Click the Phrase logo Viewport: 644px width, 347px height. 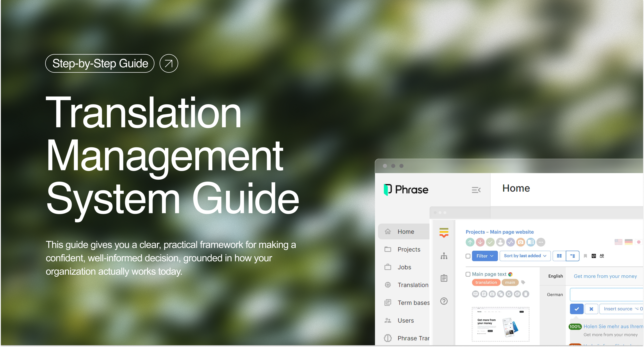(406, 190)
